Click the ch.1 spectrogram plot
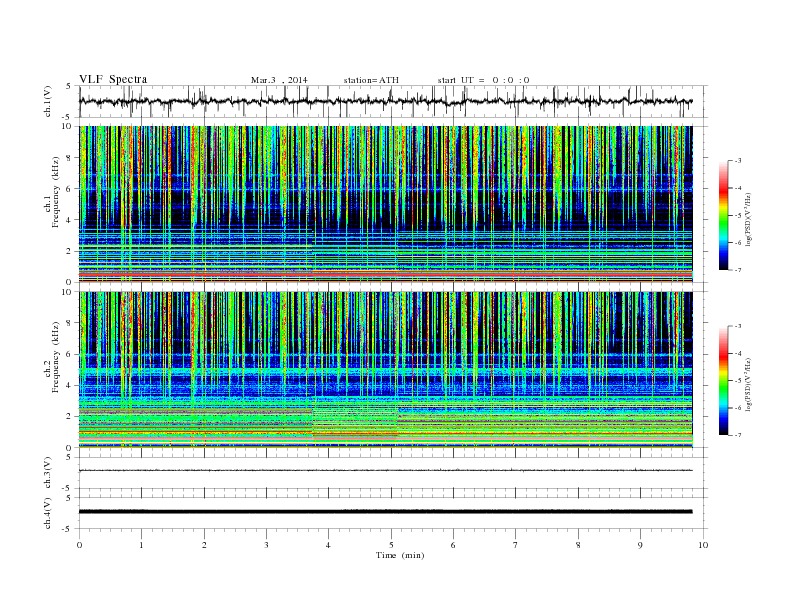This screenshot has height=612, width=792. 385,204
